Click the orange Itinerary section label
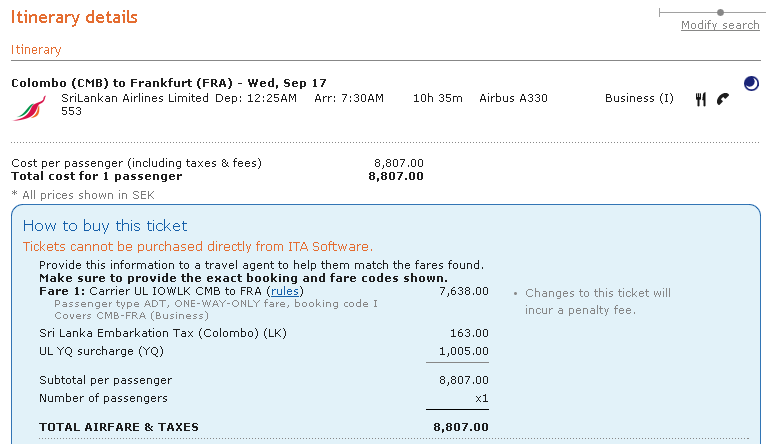Screen dimensions: 766x444 pyautogui.click(x=36, y=49)
